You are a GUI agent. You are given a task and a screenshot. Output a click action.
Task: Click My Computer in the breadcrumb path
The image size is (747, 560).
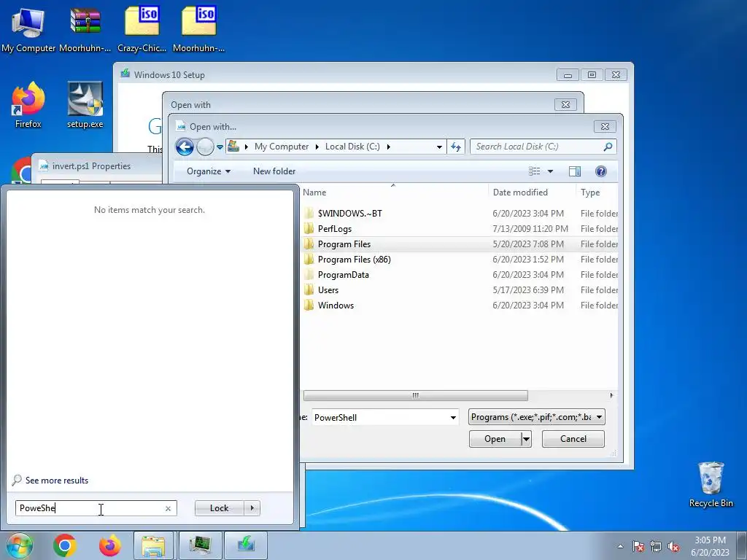[x=282, y=147]
